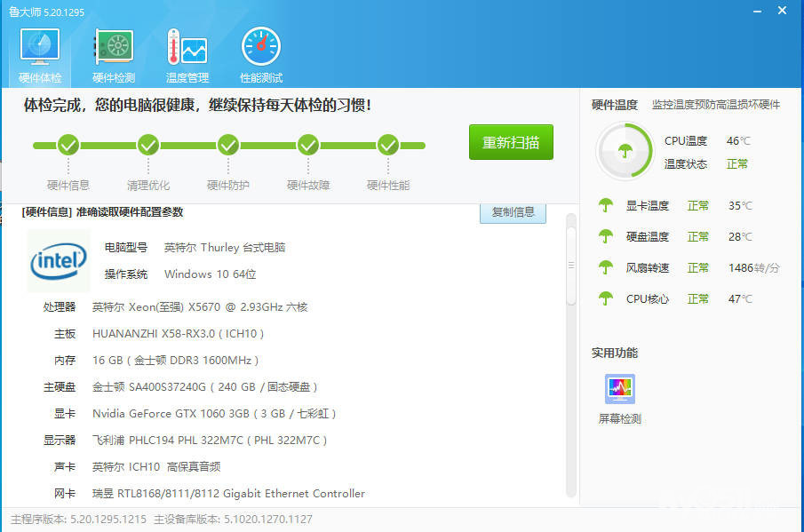Click the umbrella icon beside 风扇转速

[606, 268]
